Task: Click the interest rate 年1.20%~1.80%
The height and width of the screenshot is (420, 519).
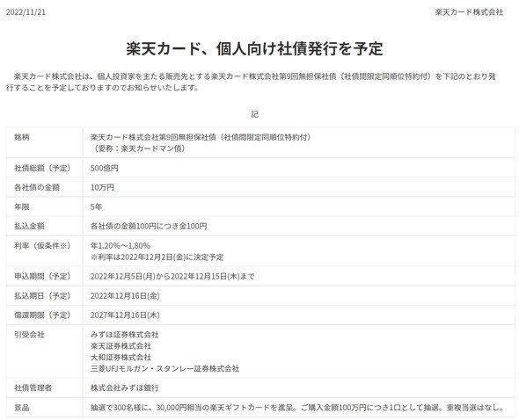Action: coord(121,246)
